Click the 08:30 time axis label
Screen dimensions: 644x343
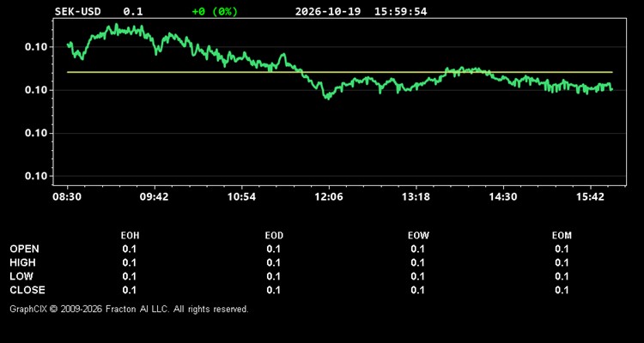(67, 197)
